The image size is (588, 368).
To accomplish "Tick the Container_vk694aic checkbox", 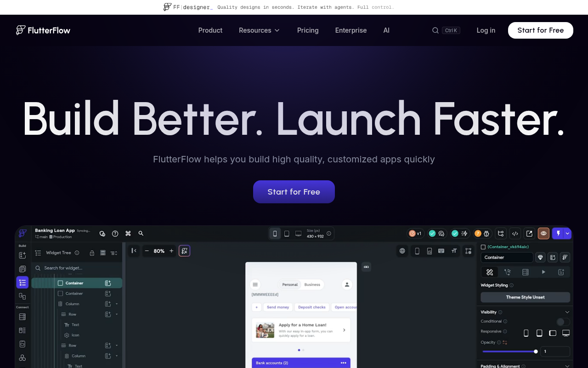I will click(483, 247).
